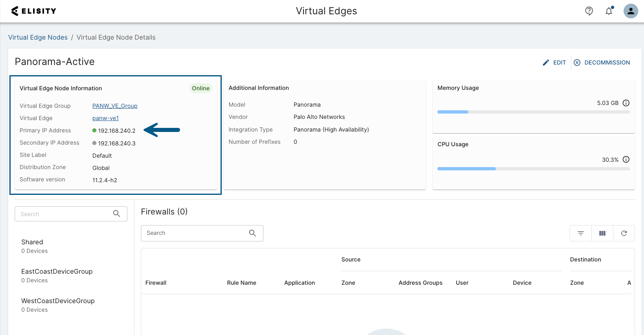Sort by Device column header
644x335 pixels.
pos(522,283)
